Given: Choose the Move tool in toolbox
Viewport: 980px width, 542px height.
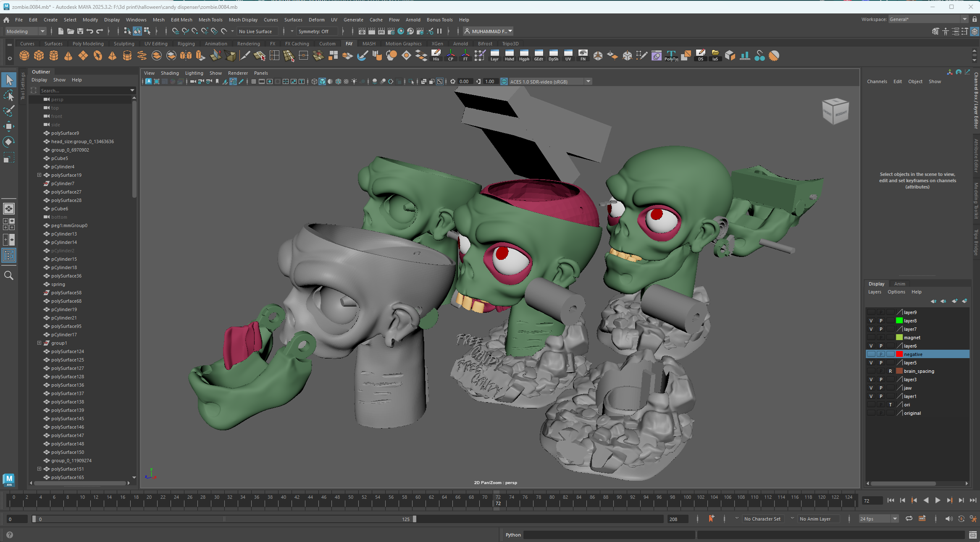Looking at the screenshot, I should [9, 126].
